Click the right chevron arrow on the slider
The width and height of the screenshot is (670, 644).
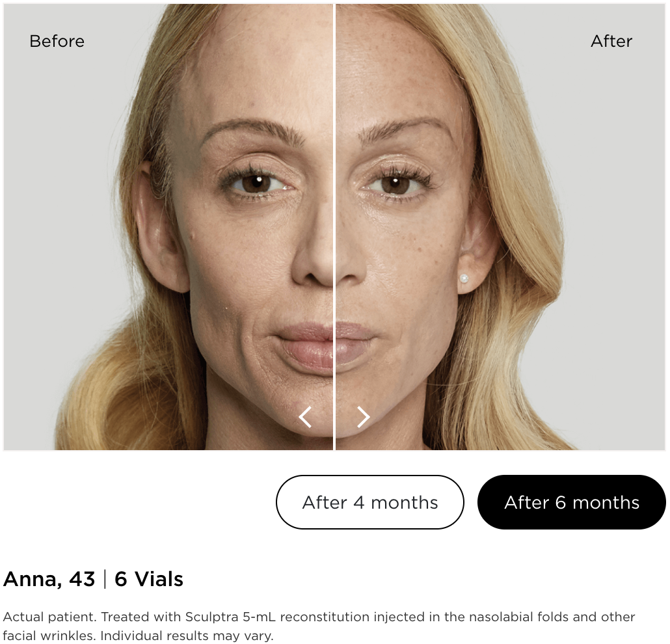point(363,417)
